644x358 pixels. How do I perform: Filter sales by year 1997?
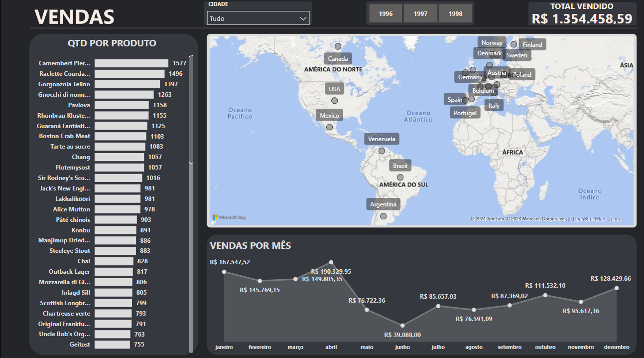tap(420, 13)
